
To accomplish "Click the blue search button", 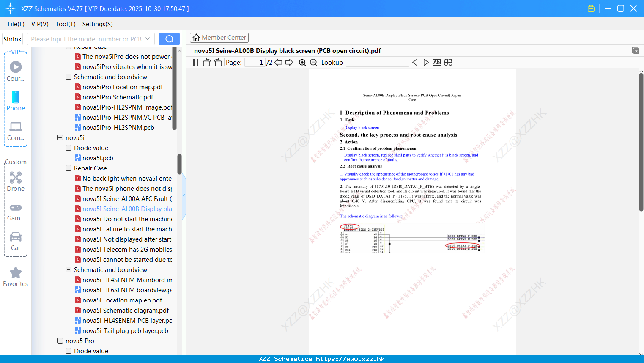I will pos(169,39).
